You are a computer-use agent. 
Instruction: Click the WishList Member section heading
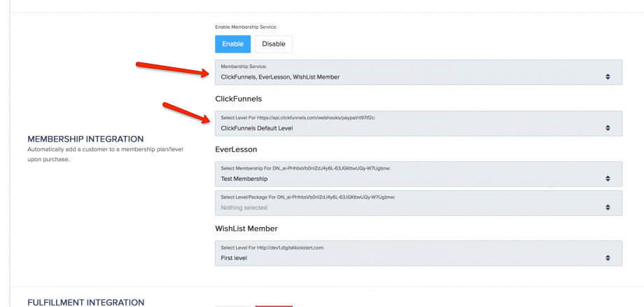click(246, 228)
